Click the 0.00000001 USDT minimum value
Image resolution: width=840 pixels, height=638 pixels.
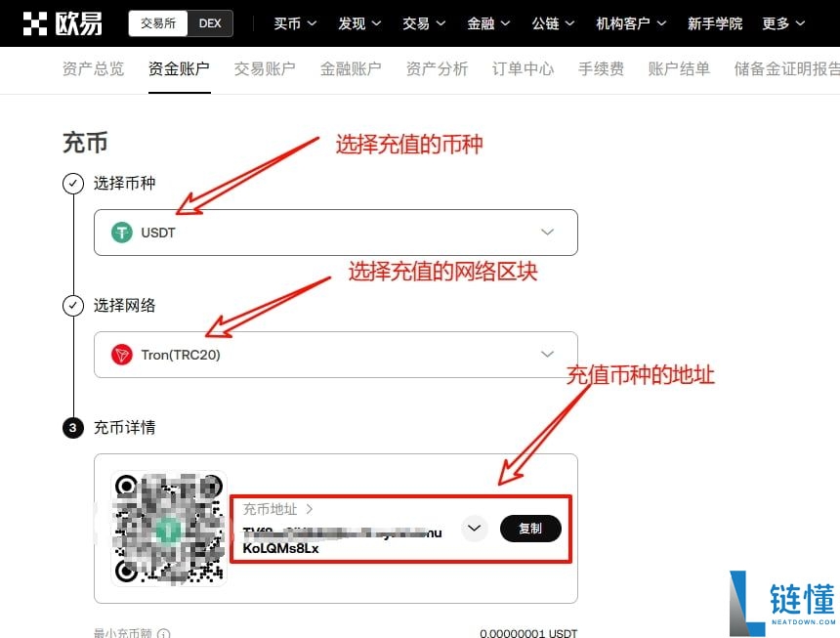pos(528,633)
